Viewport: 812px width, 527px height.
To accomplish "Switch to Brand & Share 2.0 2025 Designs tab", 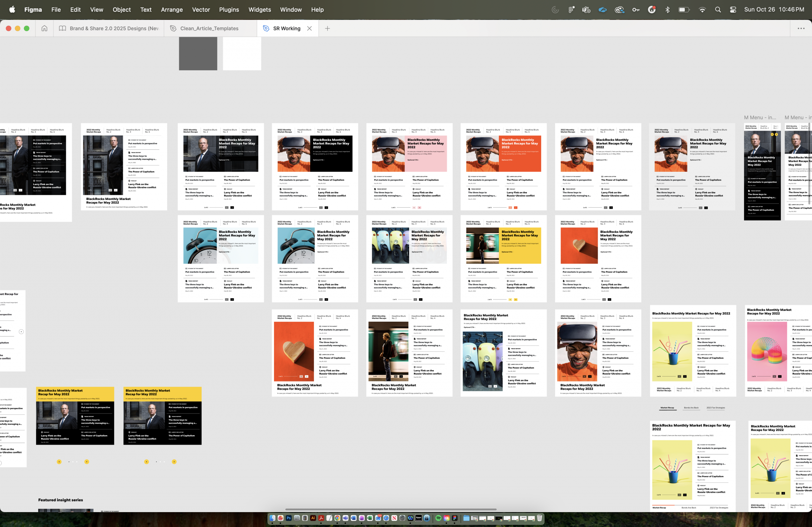I will pos(109,28).
